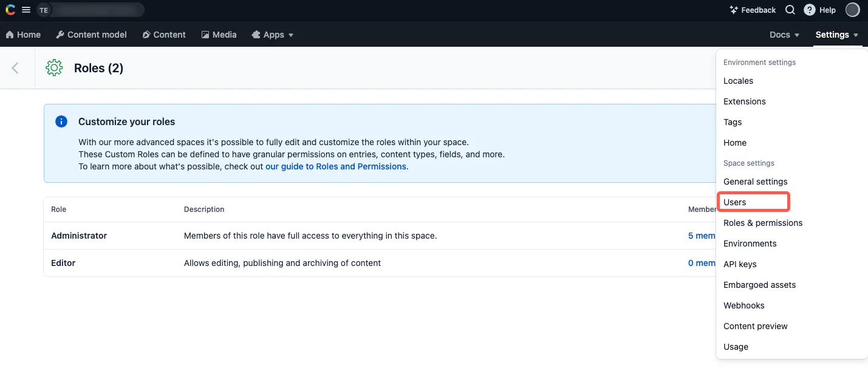Open our guide to Roles and Permissions link
This screenshot has height=368, width=868.
pos(336,166)
